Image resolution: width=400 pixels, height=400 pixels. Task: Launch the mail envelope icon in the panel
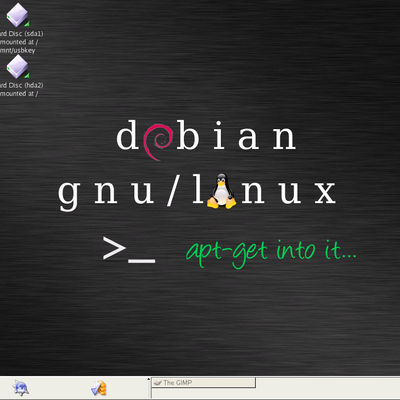(99, 388)
